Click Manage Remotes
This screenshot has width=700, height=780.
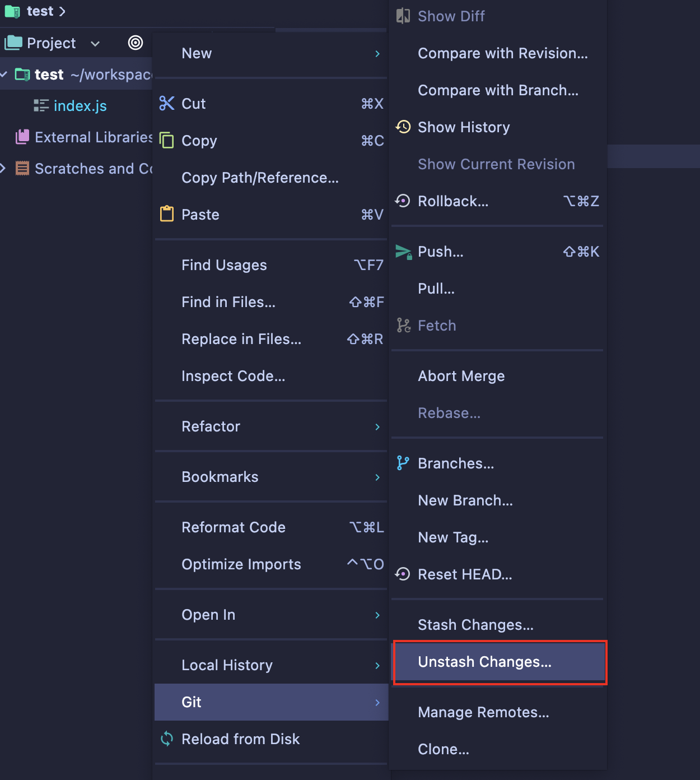(x=483, y=712)
